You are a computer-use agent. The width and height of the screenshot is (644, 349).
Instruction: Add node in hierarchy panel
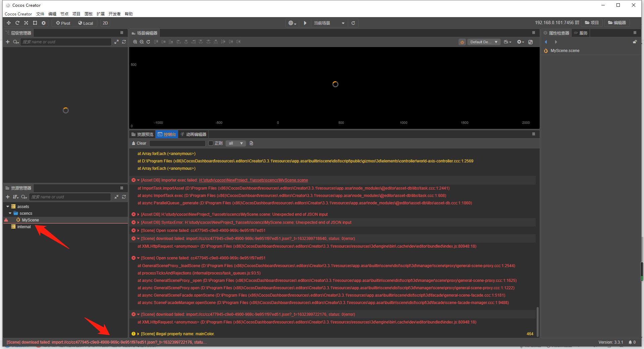(8, 42)
